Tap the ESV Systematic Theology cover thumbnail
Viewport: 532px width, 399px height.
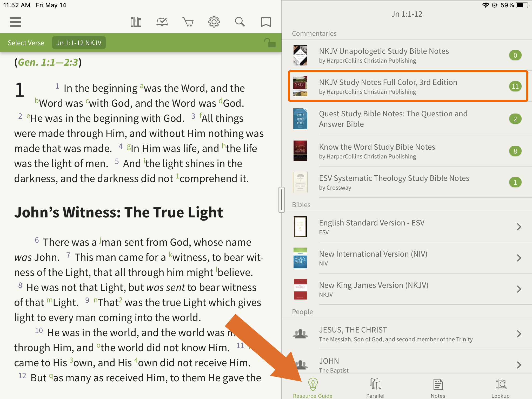300,182
